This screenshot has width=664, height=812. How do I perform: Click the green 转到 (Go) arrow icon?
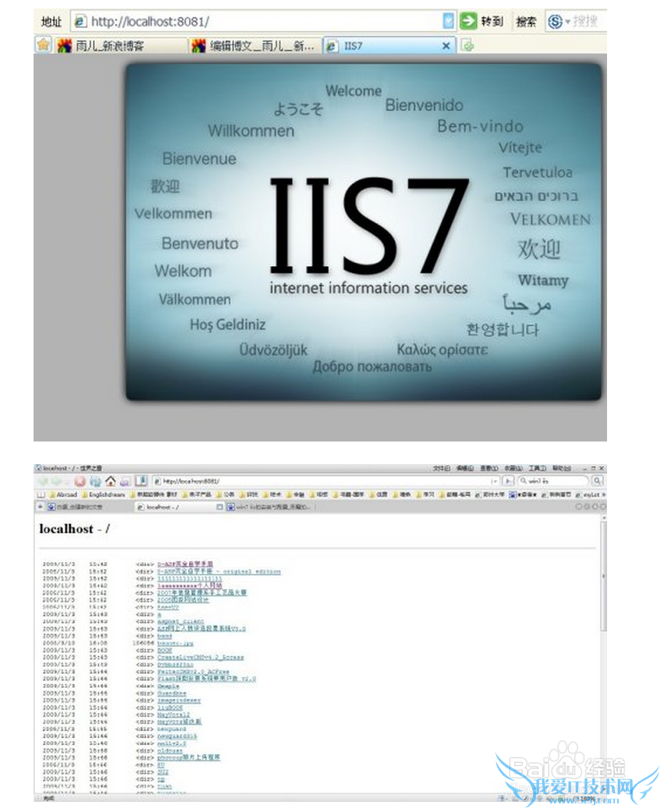pos(468,21)
